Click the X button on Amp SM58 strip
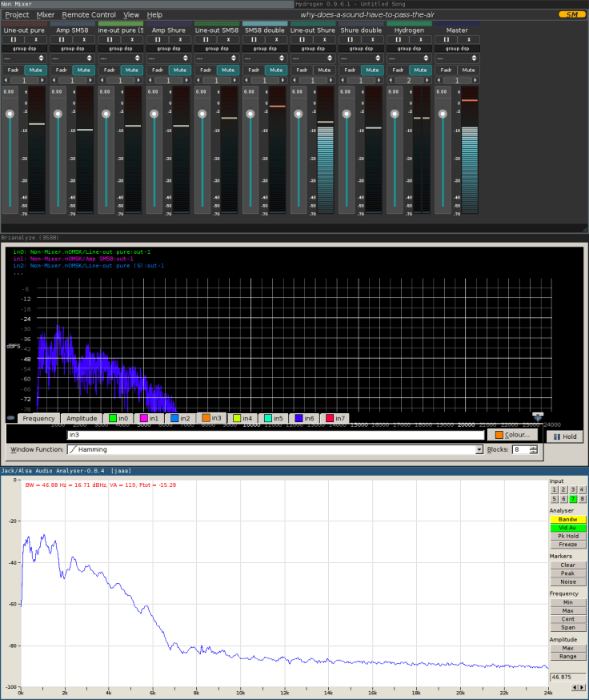The width and height of the screenshot is (589, 700). (x=83, y=39)
